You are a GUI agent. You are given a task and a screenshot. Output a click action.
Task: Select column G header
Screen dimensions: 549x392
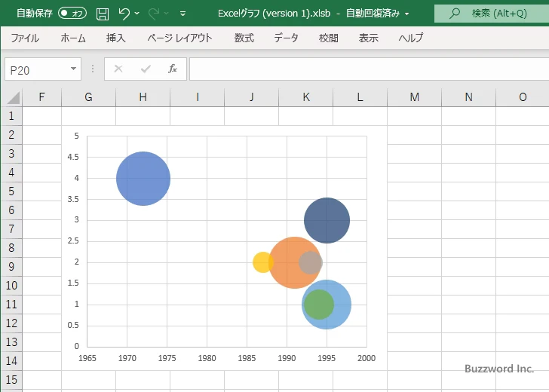[x=88, y=97]
